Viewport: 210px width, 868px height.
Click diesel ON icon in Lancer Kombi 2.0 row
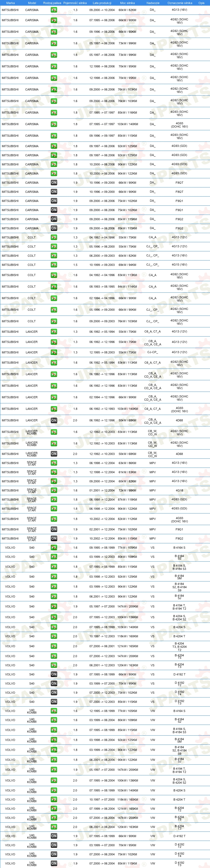pos(54,454)
